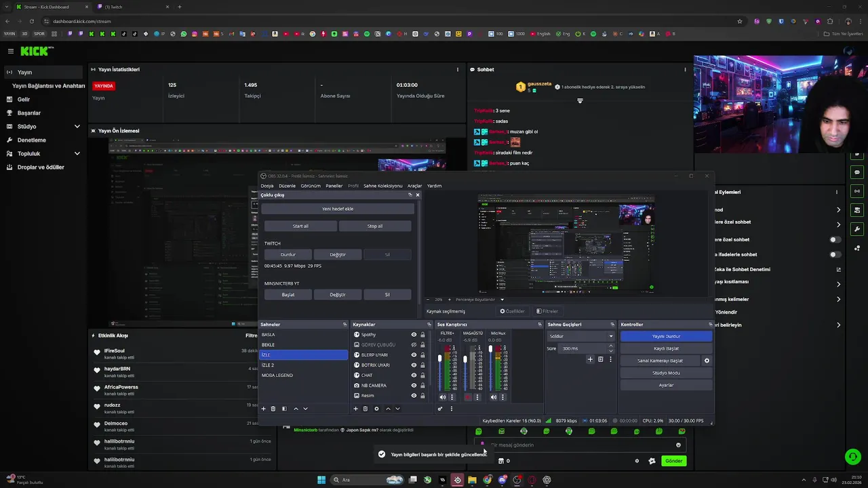Open three-dot menu in Sahne Geçişleri
Image resolution: width=868 pixels, height=488 pixels.
pyautogui.click(x=610, y=359)
